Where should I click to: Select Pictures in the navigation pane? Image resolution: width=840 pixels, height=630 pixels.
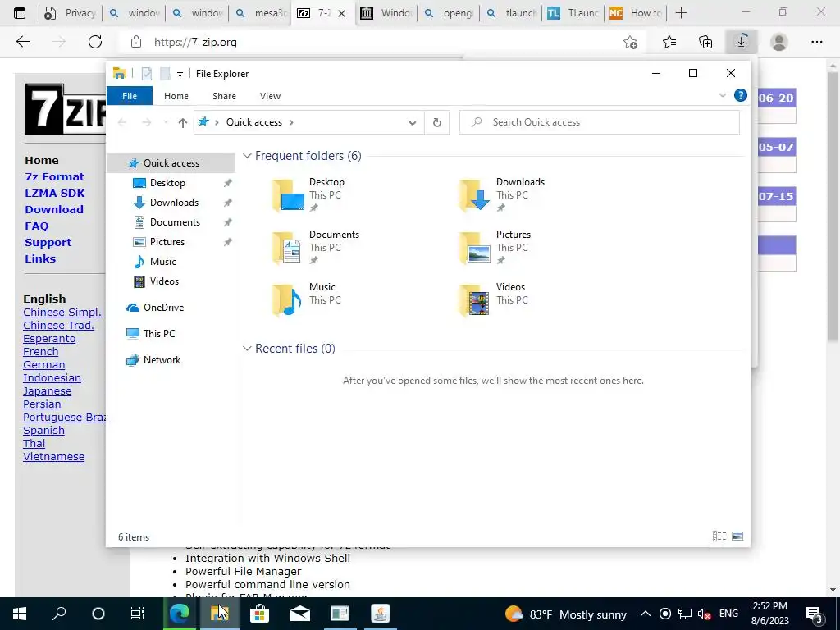coord(167,242)
